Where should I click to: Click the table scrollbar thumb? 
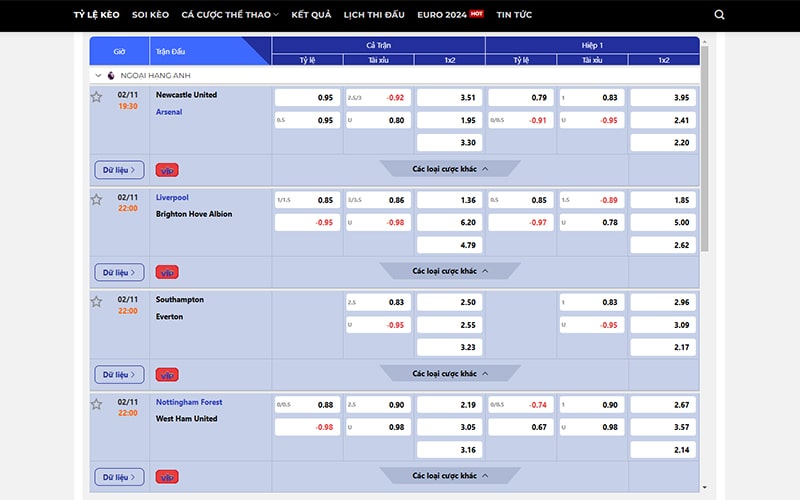(x=705, y=148)
